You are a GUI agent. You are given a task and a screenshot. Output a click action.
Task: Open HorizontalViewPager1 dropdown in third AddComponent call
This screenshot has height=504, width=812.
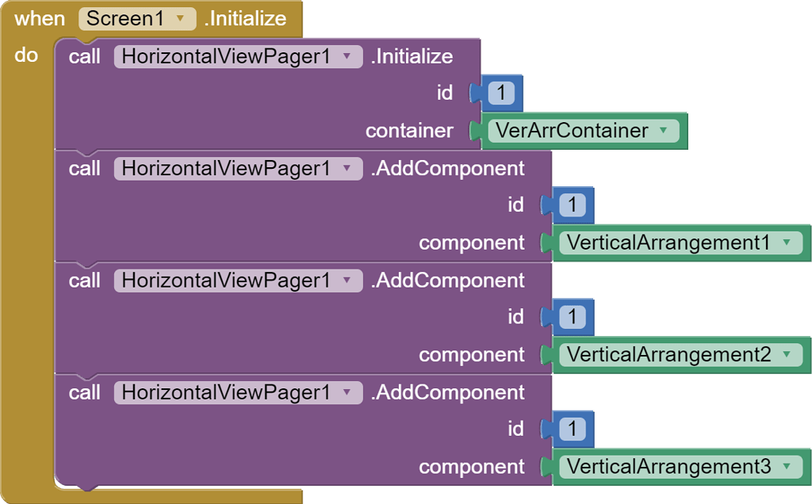click(x=238, y=393)
